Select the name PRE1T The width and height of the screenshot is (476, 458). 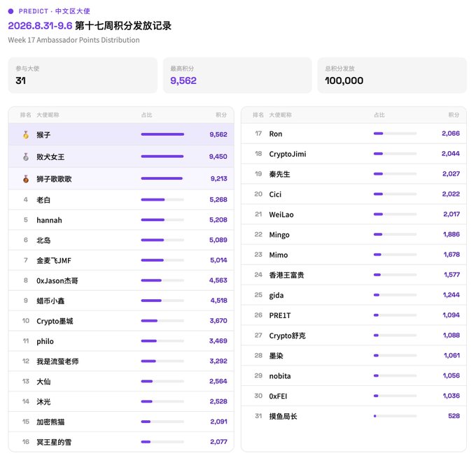click(279, 316)
